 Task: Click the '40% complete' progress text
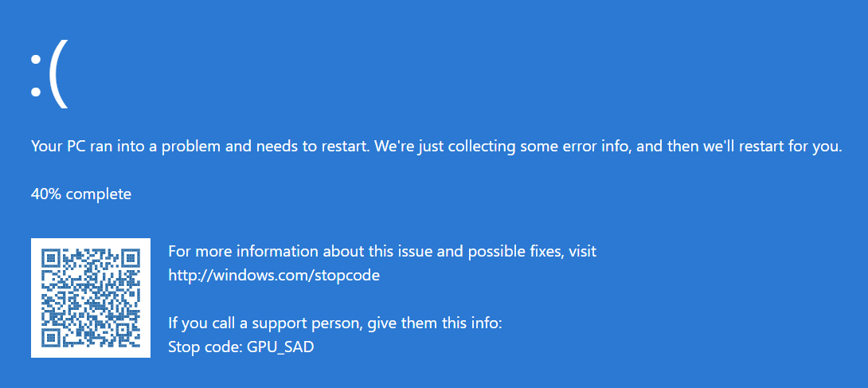pyautogui.click(x=81, y=194)
